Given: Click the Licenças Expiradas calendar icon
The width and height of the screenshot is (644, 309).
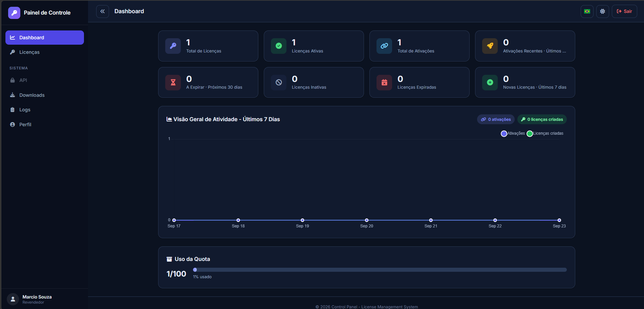Looking at the screenshot, I should (384, 82).
